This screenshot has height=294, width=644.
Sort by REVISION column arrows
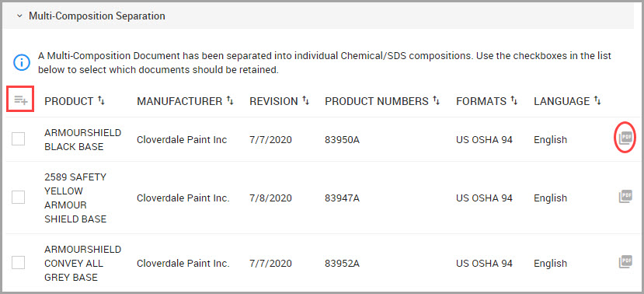point(305,100)
